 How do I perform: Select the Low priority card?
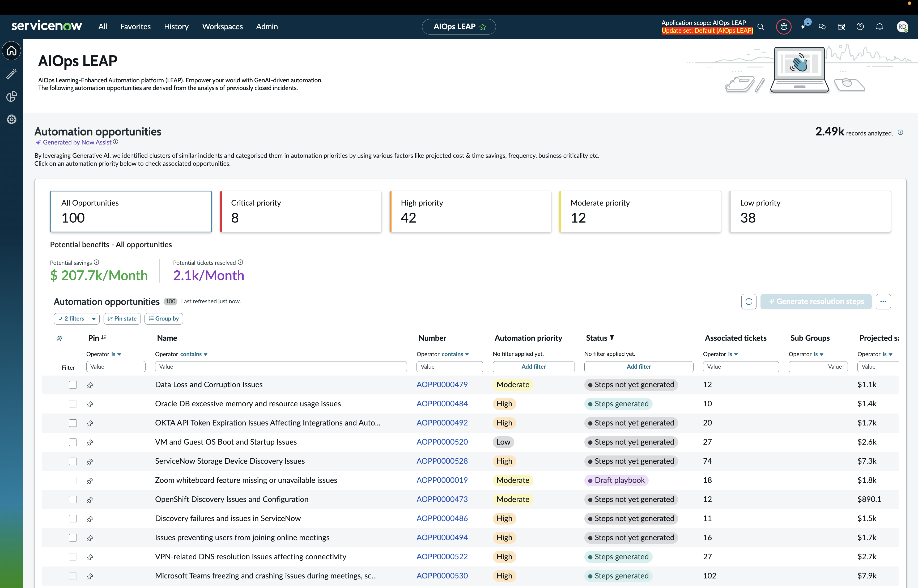tap(810, 211)
